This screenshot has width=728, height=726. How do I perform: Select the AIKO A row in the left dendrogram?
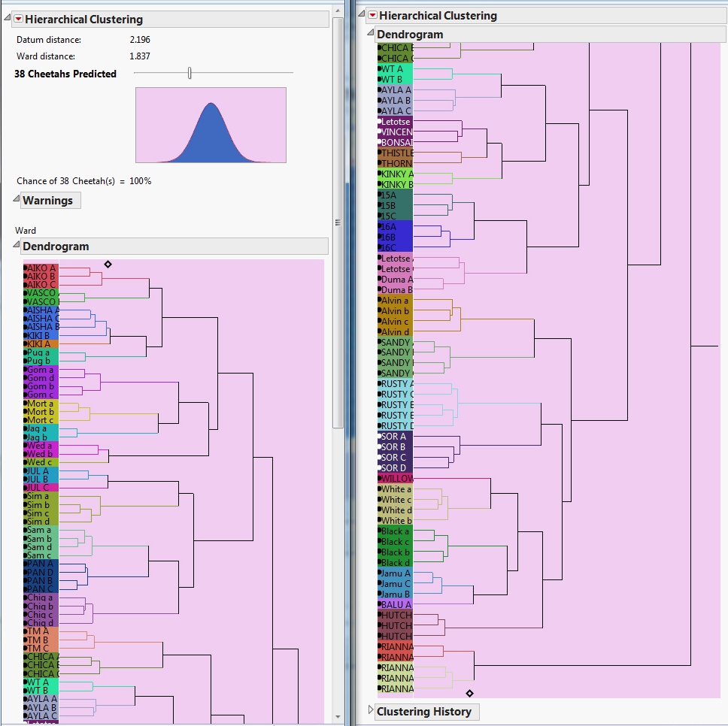pos(41,268)
